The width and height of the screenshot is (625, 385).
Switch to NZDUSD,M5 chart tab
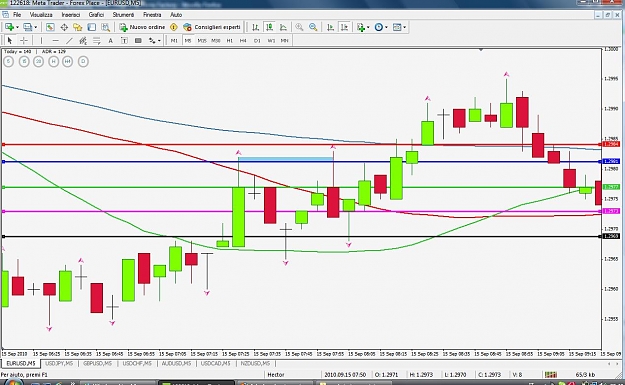(255, 363)
